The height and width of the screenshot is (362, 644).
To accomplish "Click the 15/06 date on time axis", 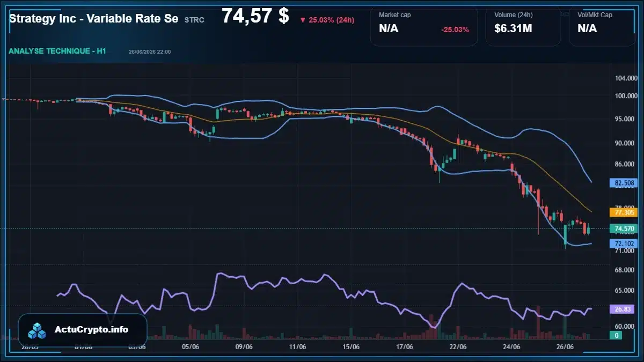I will [350, 347].
